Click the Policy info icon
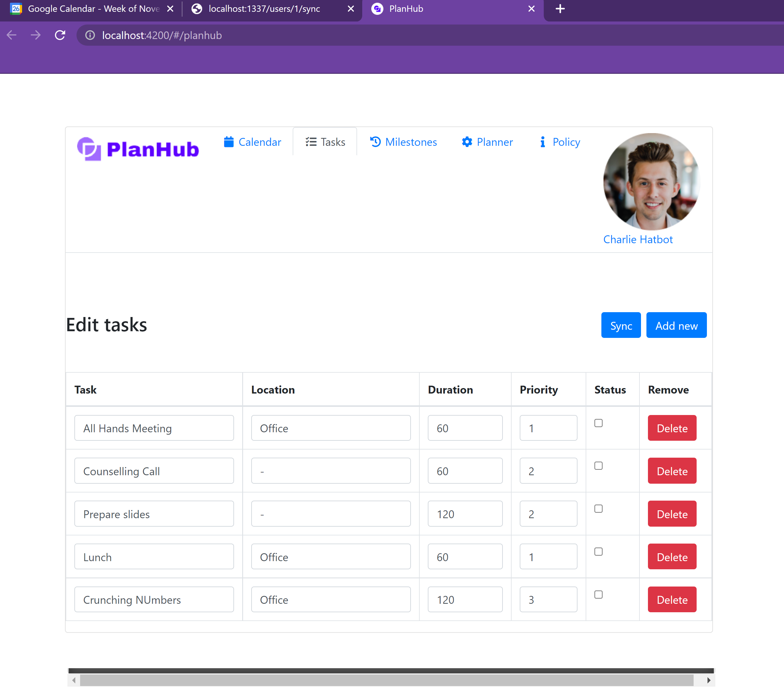The image size is (784, 693). (542, 142)
